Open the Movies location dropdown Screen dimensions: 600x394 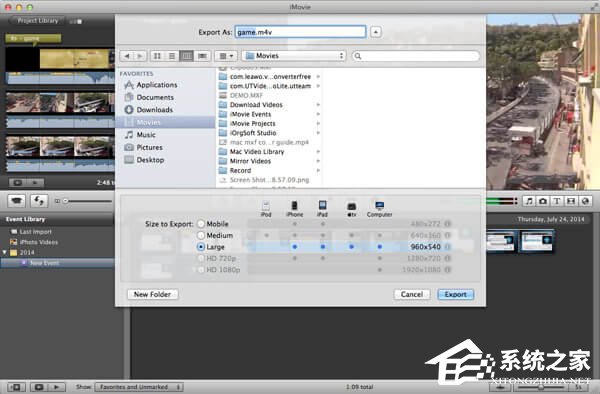294,56
